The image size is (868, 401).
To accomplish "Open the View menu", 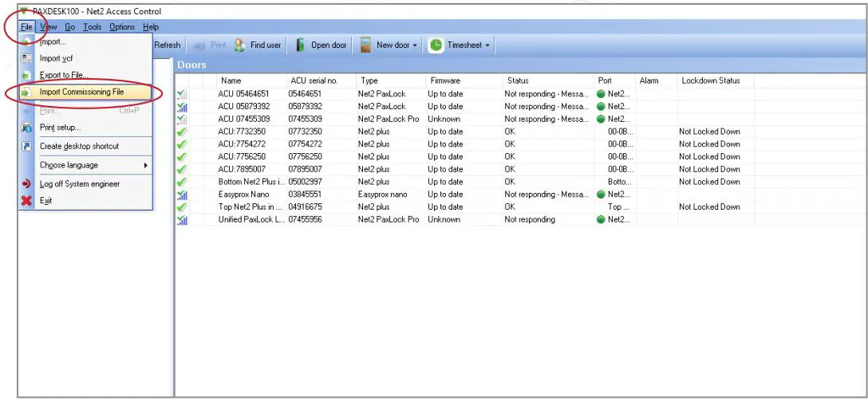I will coord(49,26).
